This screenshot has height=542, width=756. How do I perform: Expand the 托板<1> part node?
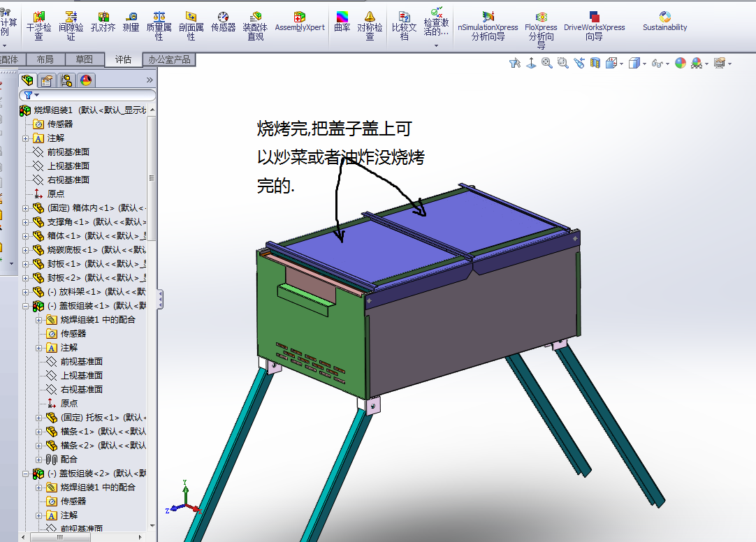(x=39, y=418)
